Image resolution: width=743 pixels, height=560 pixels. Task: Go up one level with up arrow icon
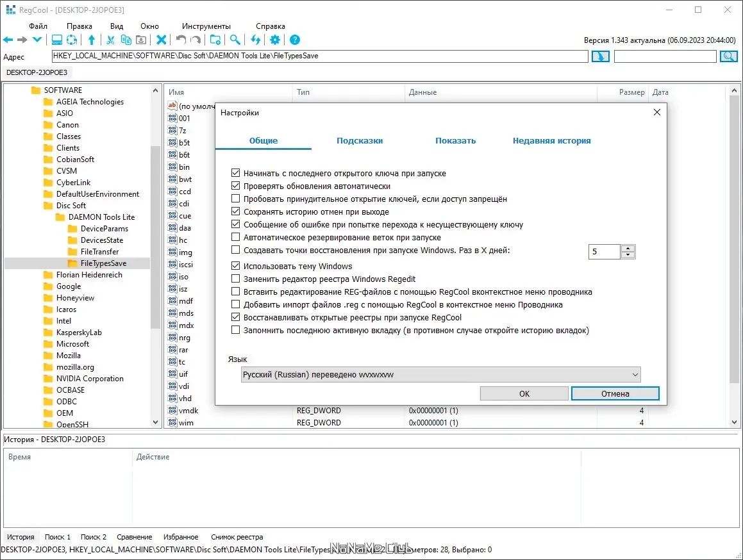(92, 40)
